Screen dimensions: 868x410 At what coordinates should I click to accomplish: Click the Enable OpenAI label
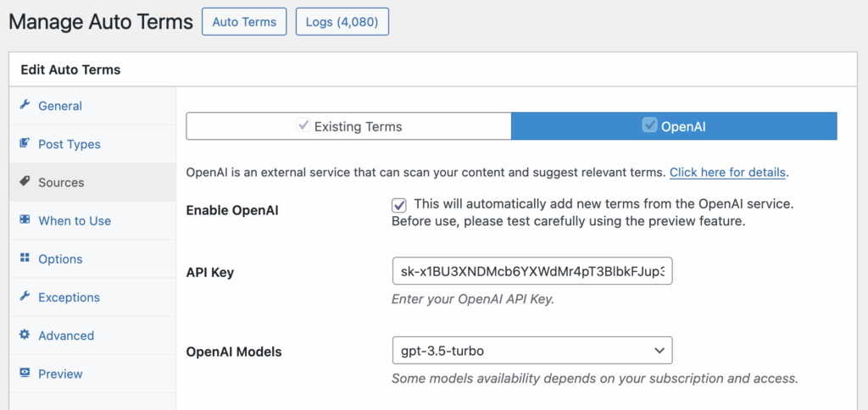pos(232,211)
